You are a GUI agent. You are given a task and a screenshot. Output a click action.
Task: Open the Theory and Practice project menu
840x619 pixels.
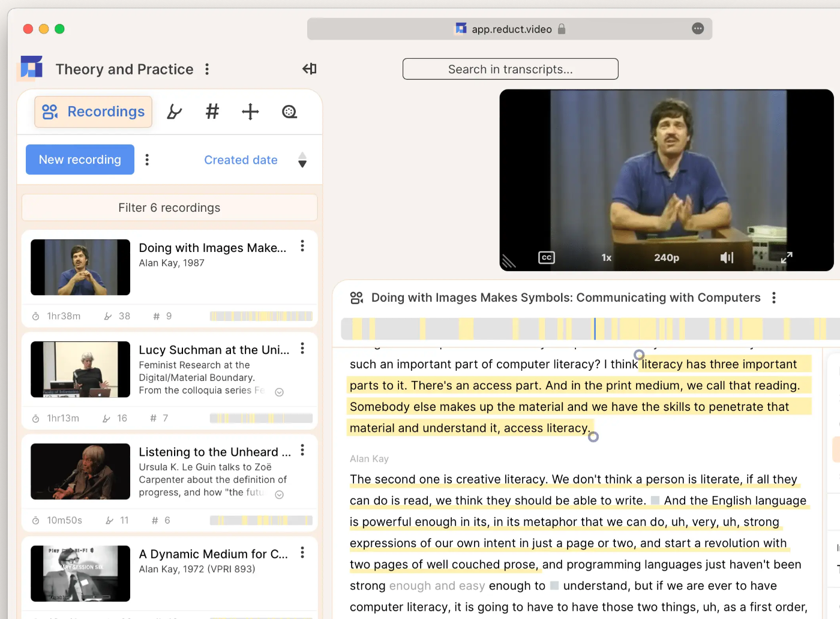(x=207, y=69)
